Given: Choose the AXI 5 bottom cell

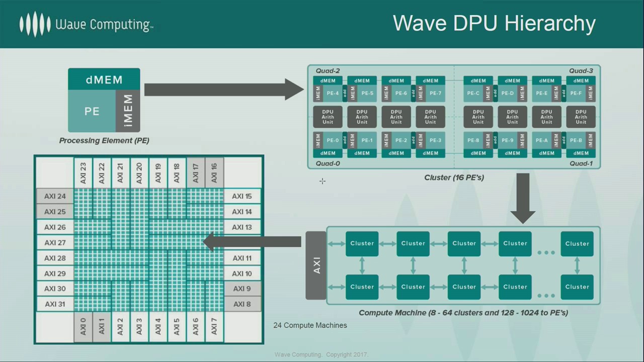Looking at the screenshot, I should (x=177, y=327).
